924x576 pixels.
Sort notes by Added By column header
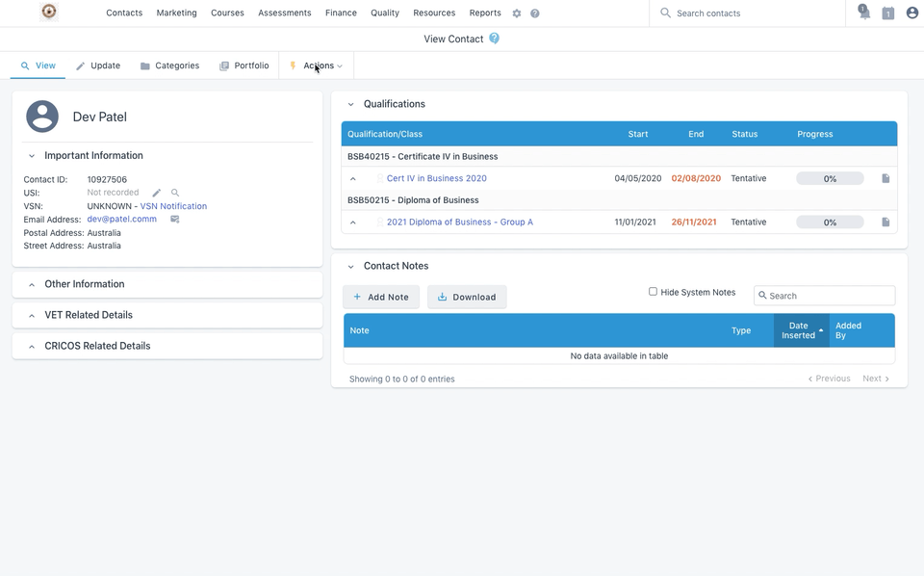pyautogui.click(x=861, y=330)
